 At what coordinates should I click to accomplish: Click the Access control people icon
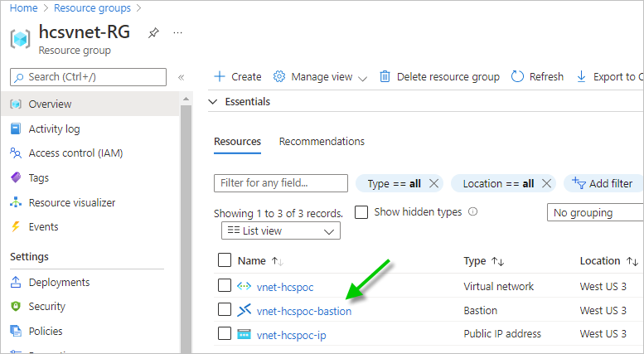point(16,153)
